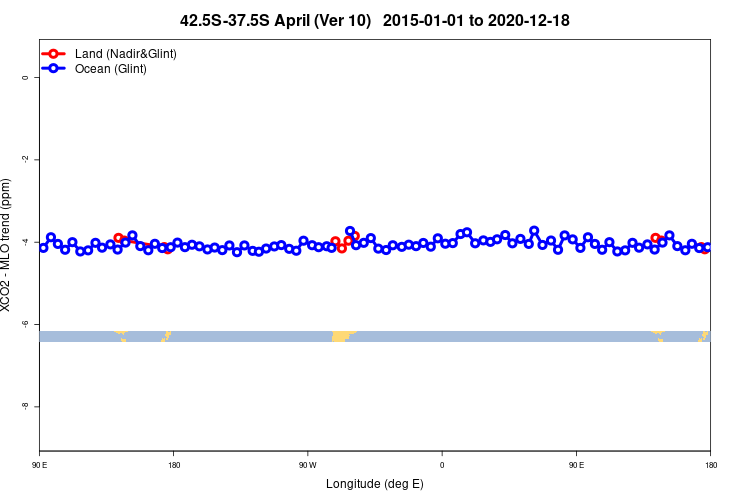This screenshot has width=750, height=500.
Task: Click the yellow South America land patch
Action: pyautogui.click(x=341, y=336)
